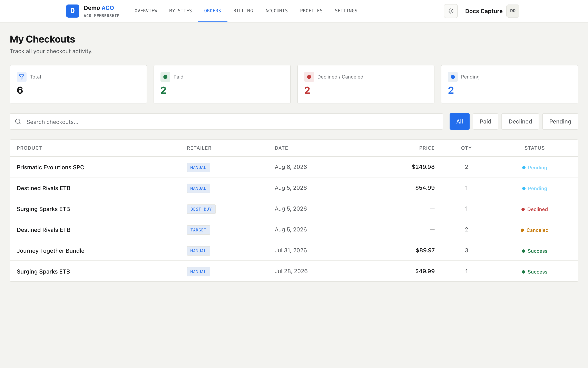
Task: Click the TARGET retailer badge
Action: [x=198, y=230]
